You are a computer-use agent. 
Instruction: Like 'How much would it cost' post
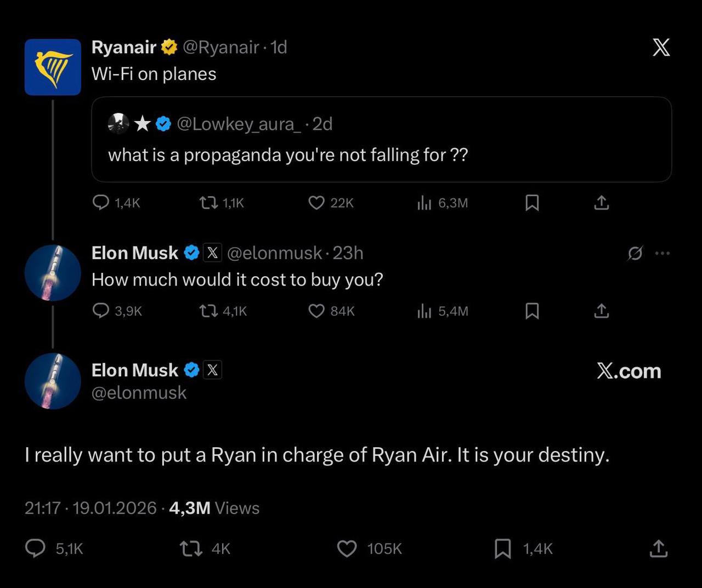pos(316,311)
